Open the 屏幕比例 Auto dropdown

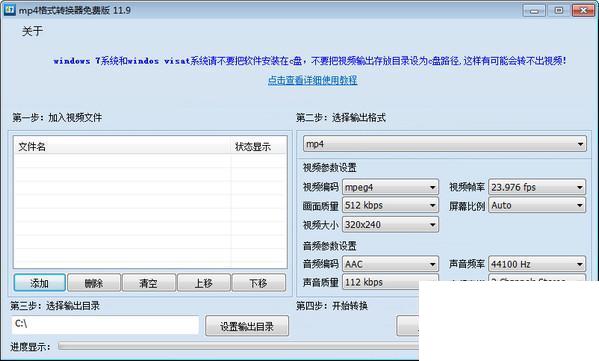coord(537,206)
